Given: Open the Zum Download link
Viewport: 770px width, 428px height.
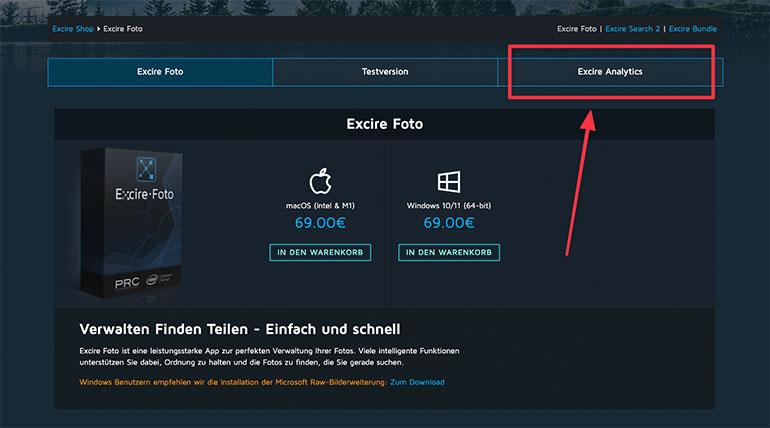Looking at the screenshot, I should 417,382.
